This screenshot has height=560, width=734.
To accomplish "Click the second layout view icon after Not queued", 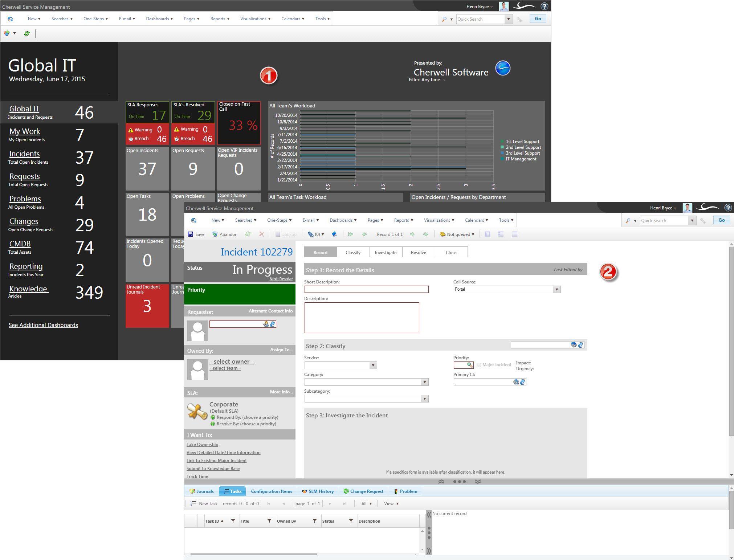I will click(501, 234).
